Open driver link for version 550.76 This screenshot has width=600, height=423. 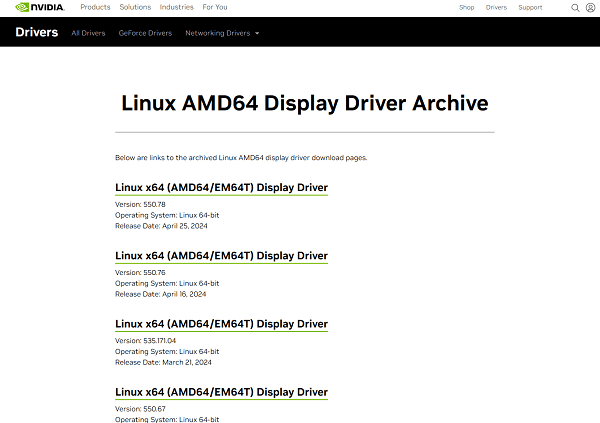click(x=221, y=256)
